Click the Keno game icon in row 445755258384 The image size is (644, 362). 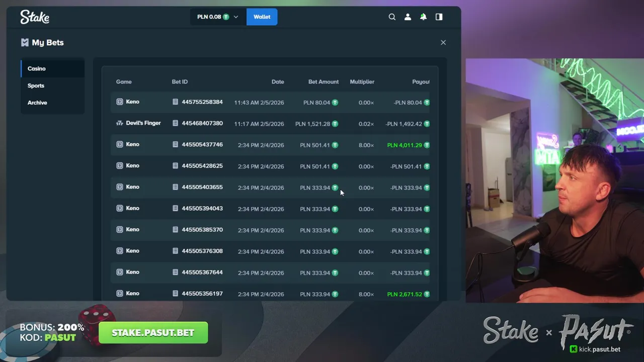120,102
